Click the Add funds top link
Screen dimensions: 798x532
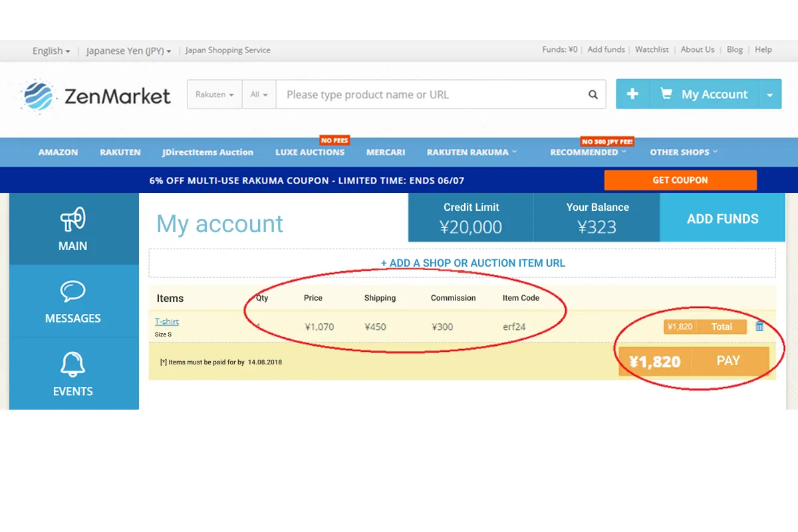606,49
